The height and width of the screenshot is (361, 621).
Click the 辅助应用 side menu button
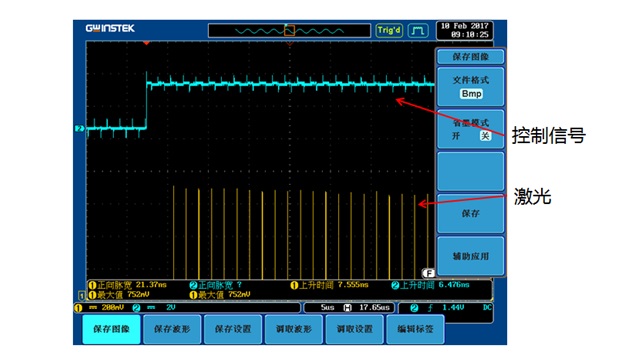click(x=471, y=256)
